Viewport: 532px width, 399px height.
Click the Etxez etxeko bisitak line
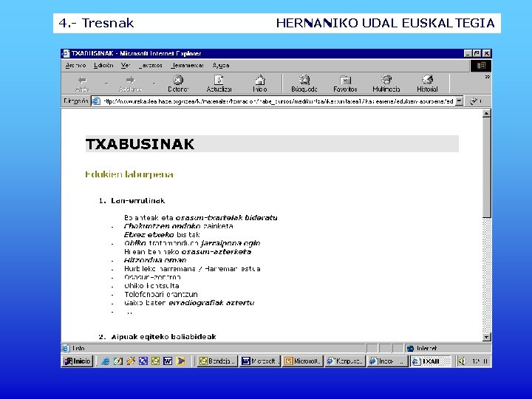click(x=162, y=234)
